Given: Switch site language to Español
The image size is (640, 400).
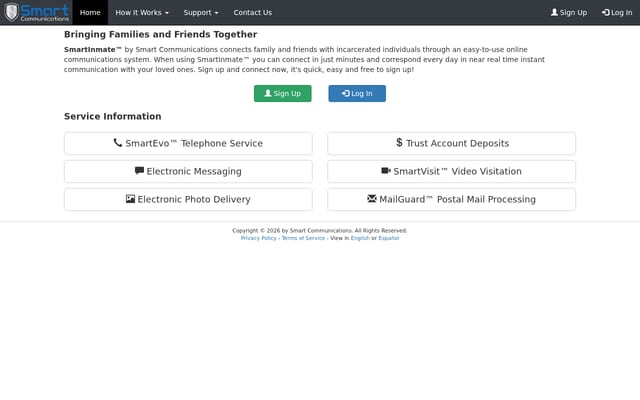Looking at the screenshot, I should pyautogui.click(x=389, y=238).
